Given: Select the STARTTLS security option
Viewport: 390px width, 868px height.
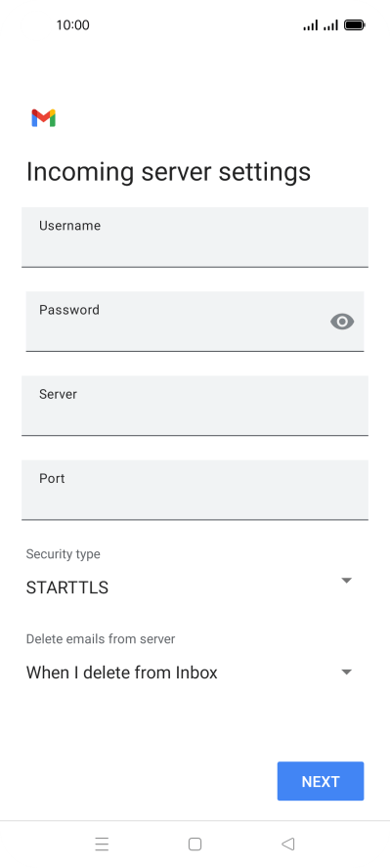Looking at the screenshot, I should point(67,587).
